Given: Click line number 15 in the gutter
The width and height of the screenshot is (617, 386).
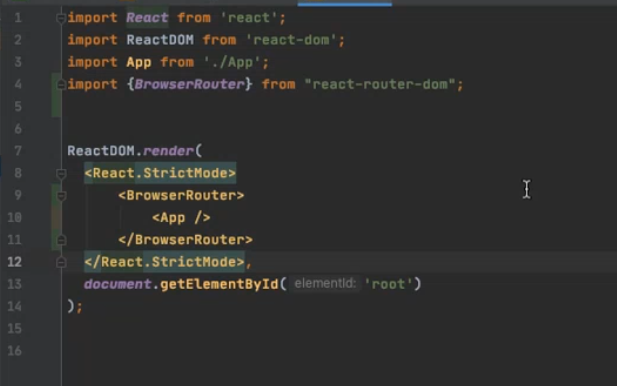Looking at the screenshot, I should 15,329.
